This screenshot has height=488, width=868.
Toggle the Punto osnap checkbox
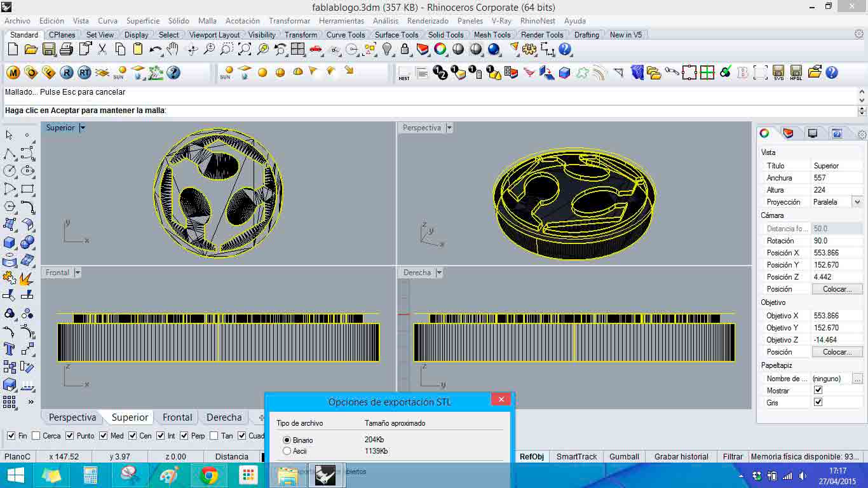pos(70,436)
